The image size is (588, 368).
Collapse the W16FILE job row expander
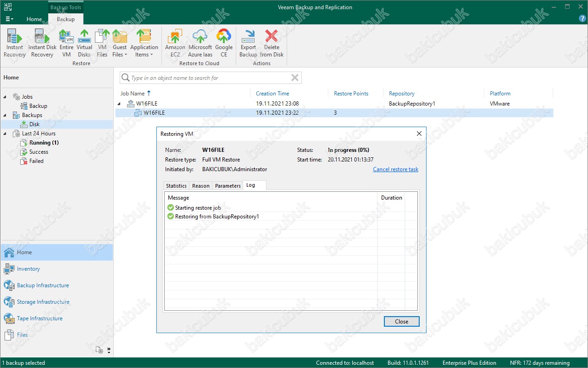(120, 104)
